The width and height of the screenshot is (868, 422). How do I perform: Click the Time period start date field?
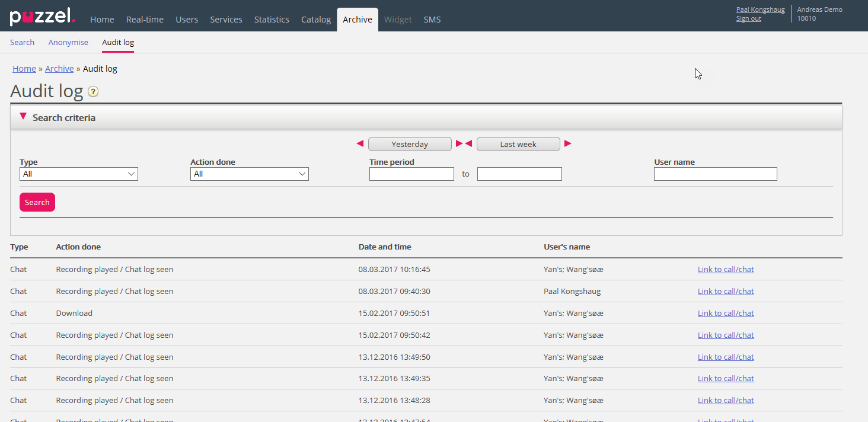click(x=411, y=174)
